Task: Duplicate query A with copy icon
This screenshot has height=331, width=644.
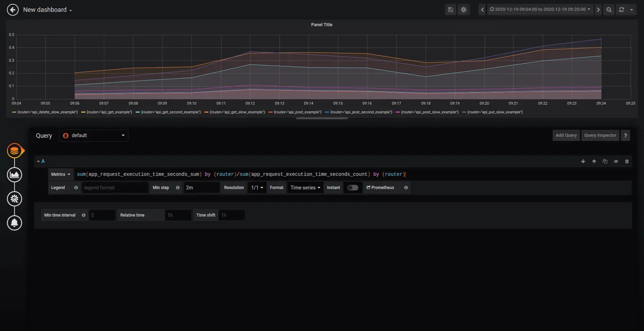Action: [605, 161]
